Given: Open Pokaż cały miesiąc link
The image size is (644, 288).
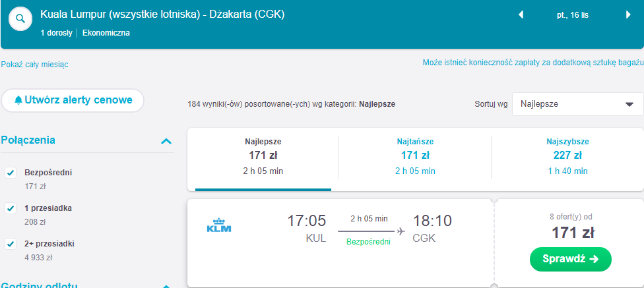Looking at the screenshot, I should (x=34, y=65).
